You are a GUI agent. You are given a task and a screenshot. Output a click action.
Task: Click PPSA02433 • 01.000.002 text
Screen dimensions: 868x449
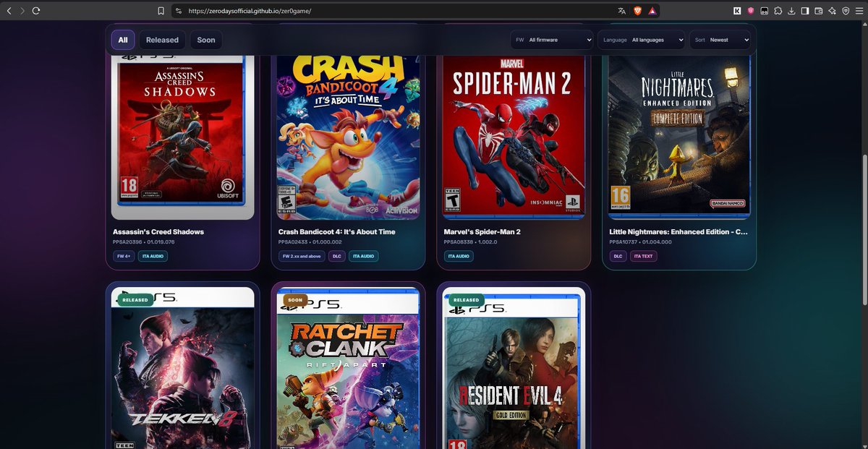(x=310, y=242)
